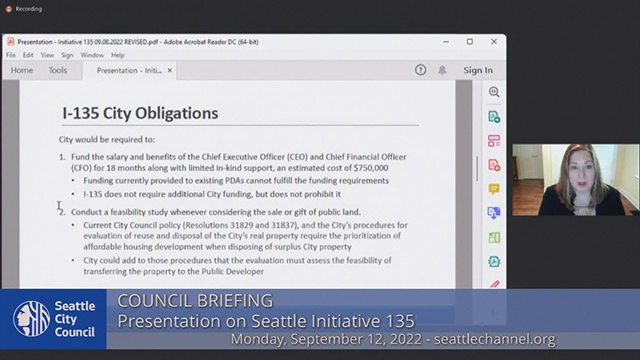The image size is (640, 360).
Task: Open the Edit PDF tool
Action: 494,141
